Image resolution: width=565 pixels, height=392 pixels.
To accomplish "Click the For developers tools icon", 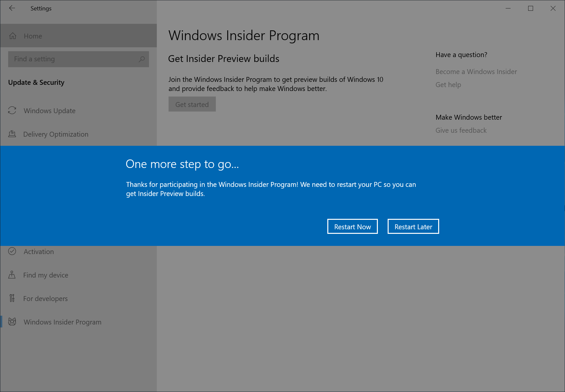I will click(x=12, y=298).
